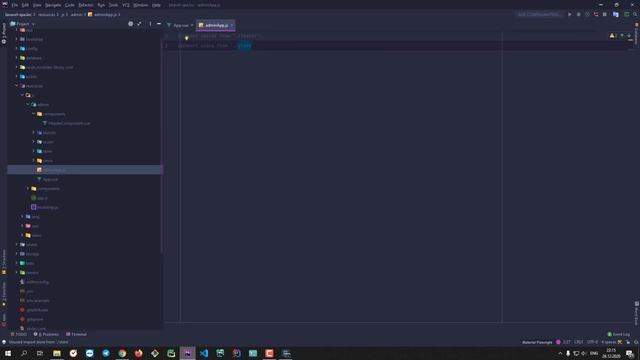Toggle the Favorites side tool window tab
The image size is (640, 360).
tap(4, 294)
